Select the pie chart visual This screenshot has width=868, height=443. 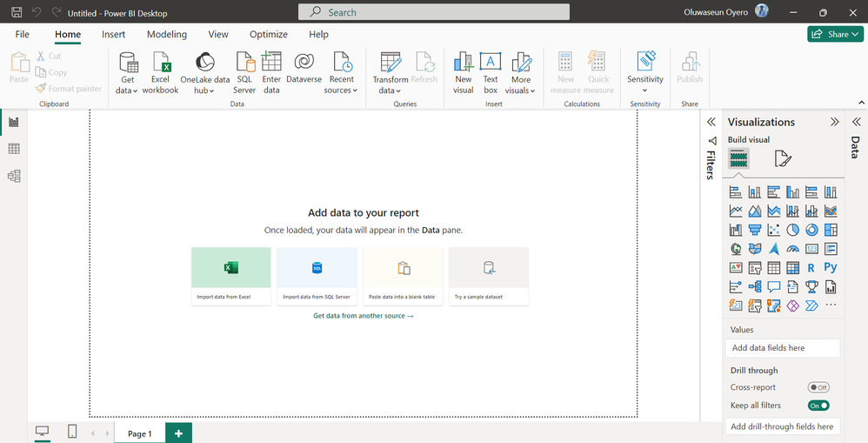[792, 230]
